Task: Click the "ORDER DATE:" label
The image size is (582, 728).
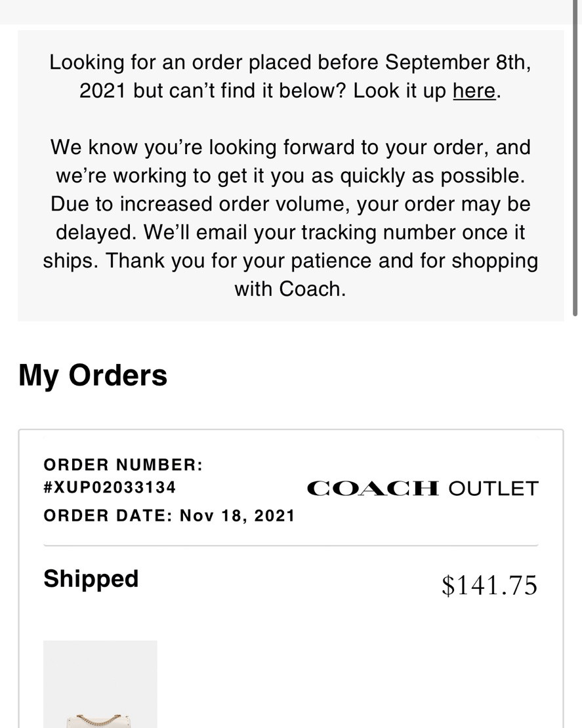Action: pos(108,516)
